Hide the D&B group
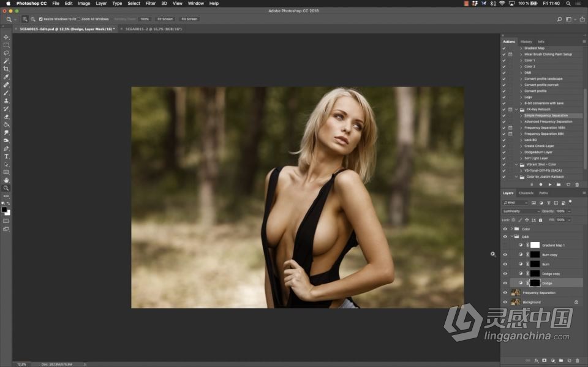The width and height of the screenshot is (588, 367). (505, 236)
